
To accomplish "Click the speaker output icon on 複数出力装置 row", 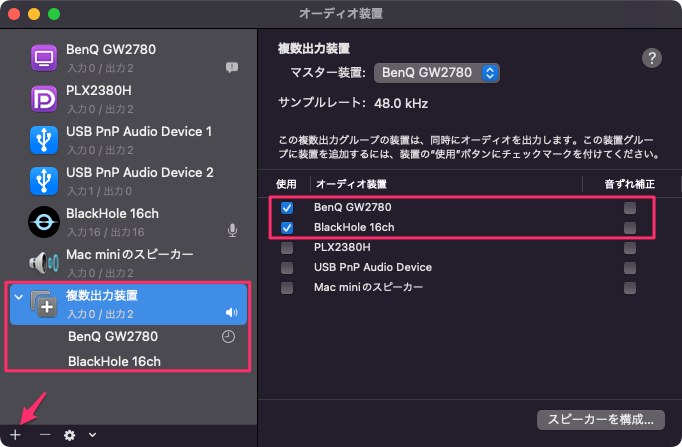I will tap(232, 313).
